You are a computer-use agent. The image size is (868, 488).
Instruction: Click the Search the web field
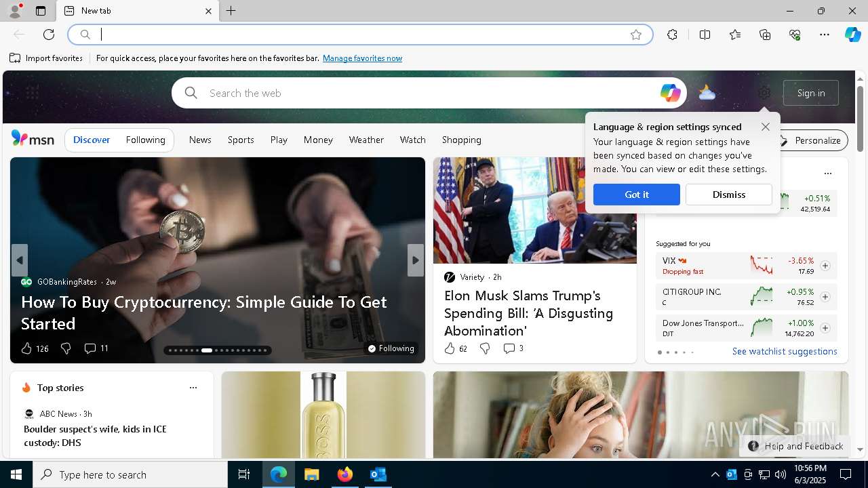(x=427, y=93)
